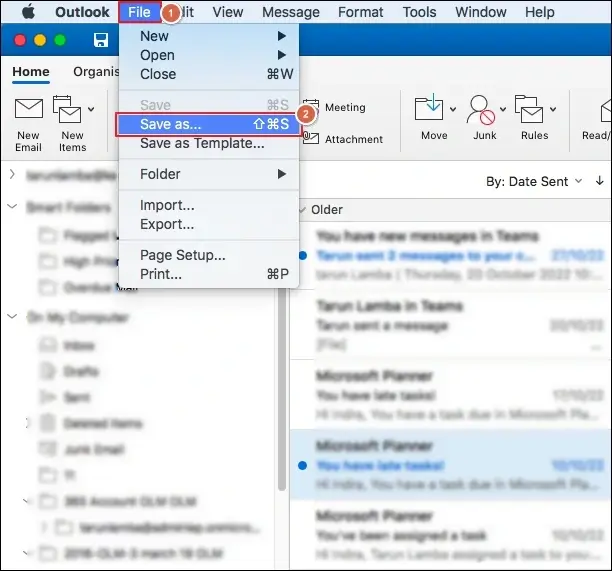Choose Page Setup... menu entry
612x571 pixels.
[x=209, y=255]
